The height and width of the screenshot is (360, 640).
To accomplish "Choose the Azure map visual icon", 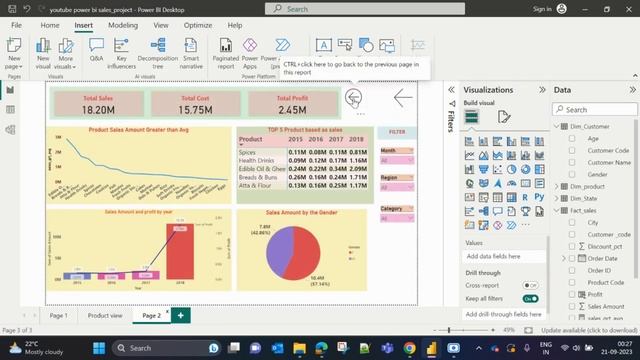I will pyautogui.click(x=498, y=183).
